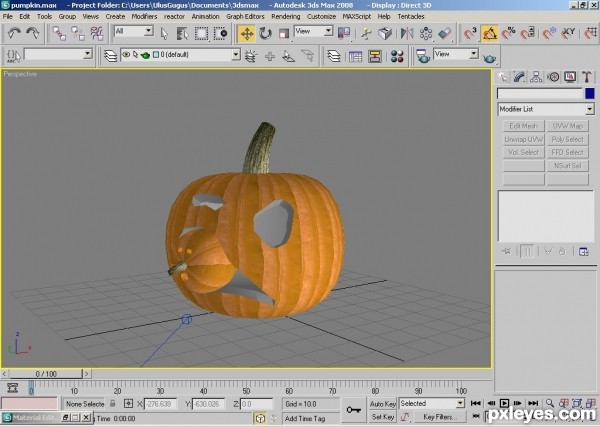Switch to the Motion panel tab

(x=553, y=77)
